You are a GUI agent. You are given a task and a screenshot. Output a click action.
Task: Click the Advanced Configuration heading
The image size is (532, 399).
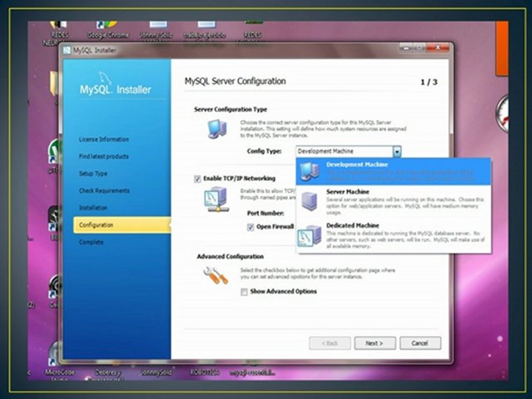coord(231,257)
